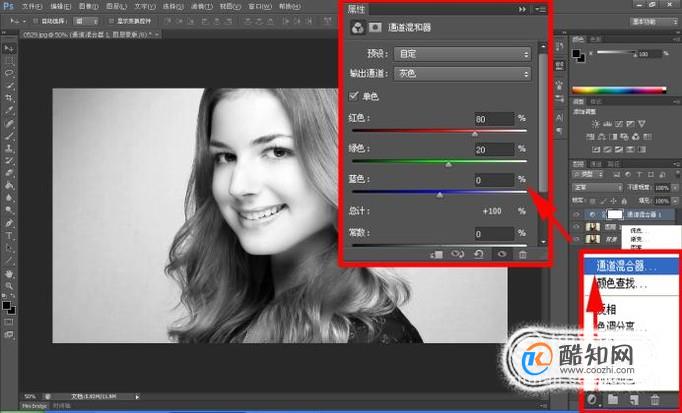Delete layer trash icon in Layers panel
The width and height of the screenshot is (682, 413).
[x=655, y=399]
